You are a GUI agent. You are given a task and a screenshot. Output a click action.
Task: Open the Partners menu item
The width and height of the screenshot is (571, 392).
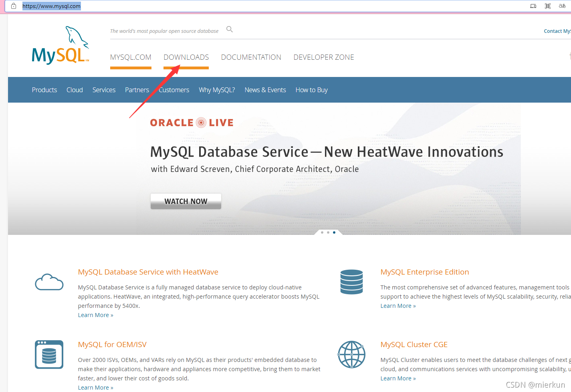pos(137,90)
